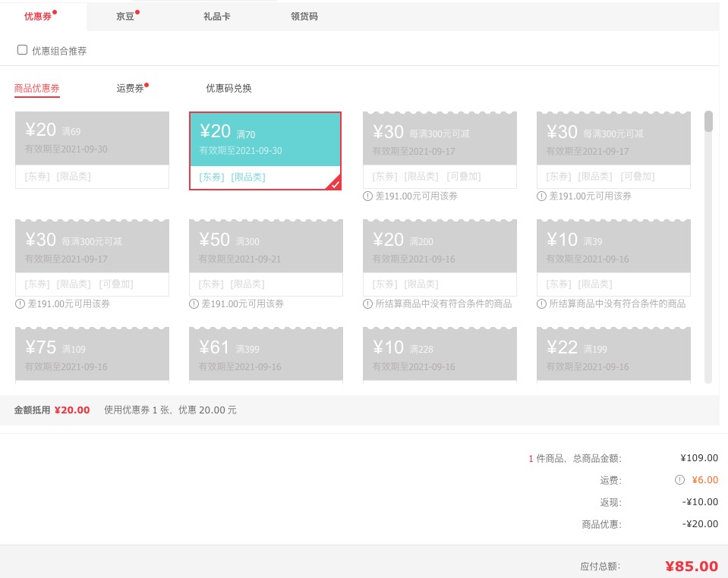Click the info icon next to 运费 ¥6.00

[x=679, y=479]
